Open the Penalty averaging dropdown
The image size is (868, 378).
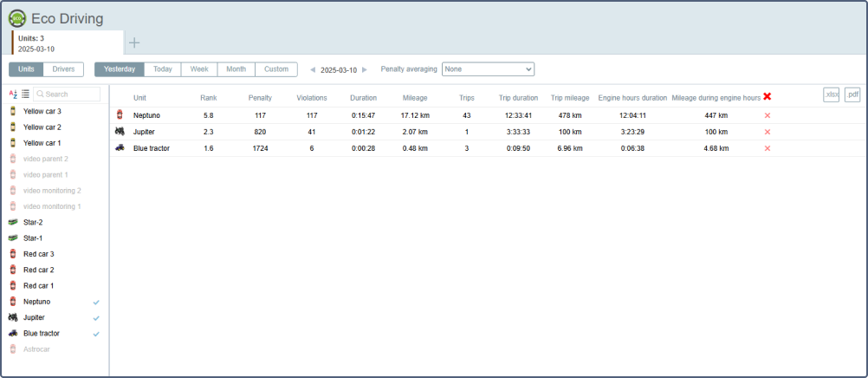488,69
